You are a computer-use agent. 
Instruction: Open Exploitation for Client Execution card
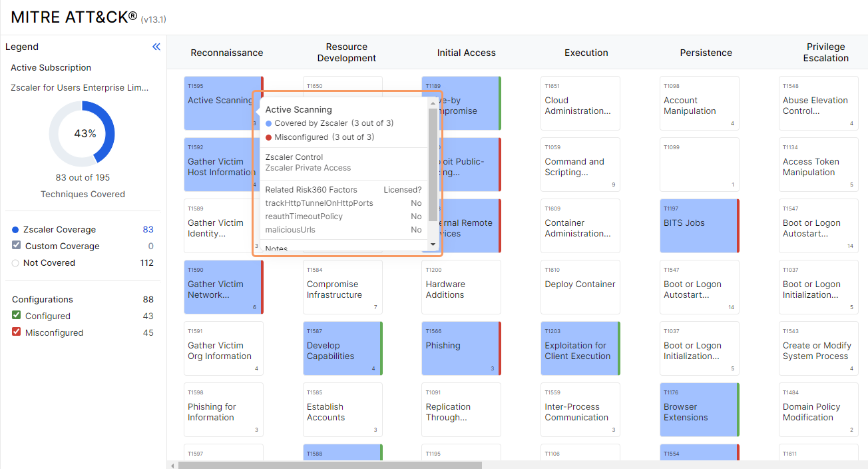pos(579,348)
